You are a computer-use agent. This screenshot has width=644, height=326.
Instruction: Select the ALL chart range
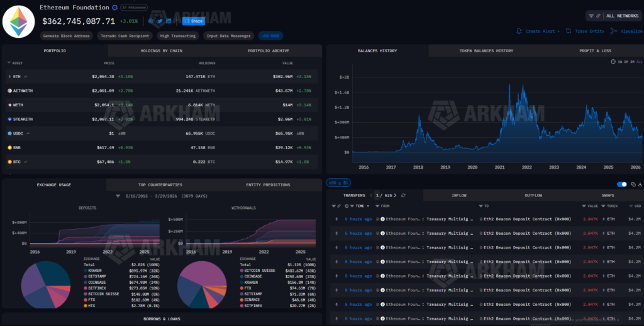pos(640,62)
